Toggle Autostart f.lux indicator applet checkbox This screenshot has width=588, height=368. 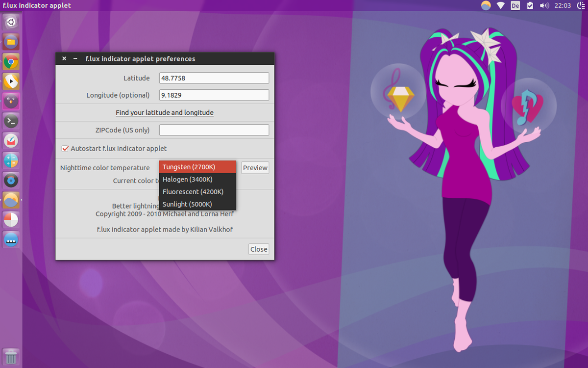point(65,148)
